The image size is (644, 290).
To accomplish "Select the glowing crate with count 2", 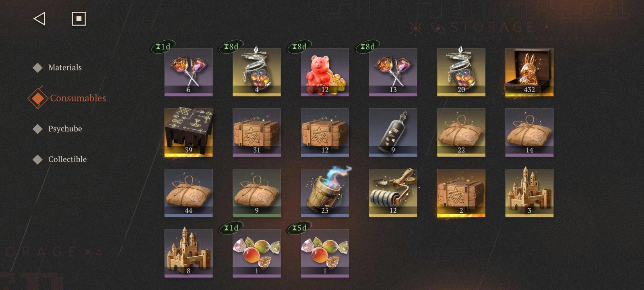I will (x=461, y=193).
